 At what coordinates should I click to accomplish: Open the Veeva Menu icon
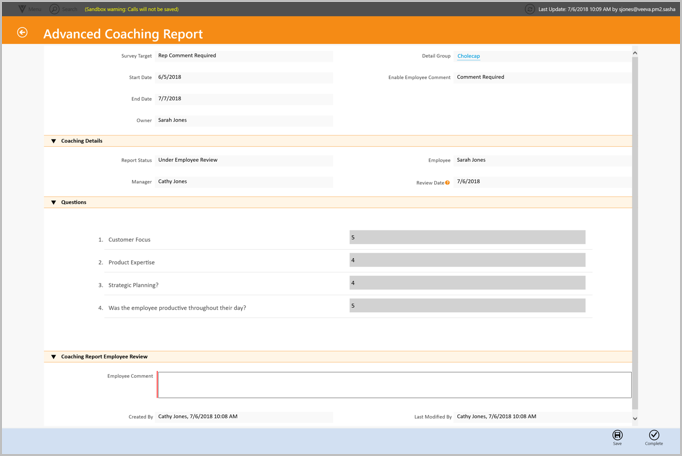point(22,9)
